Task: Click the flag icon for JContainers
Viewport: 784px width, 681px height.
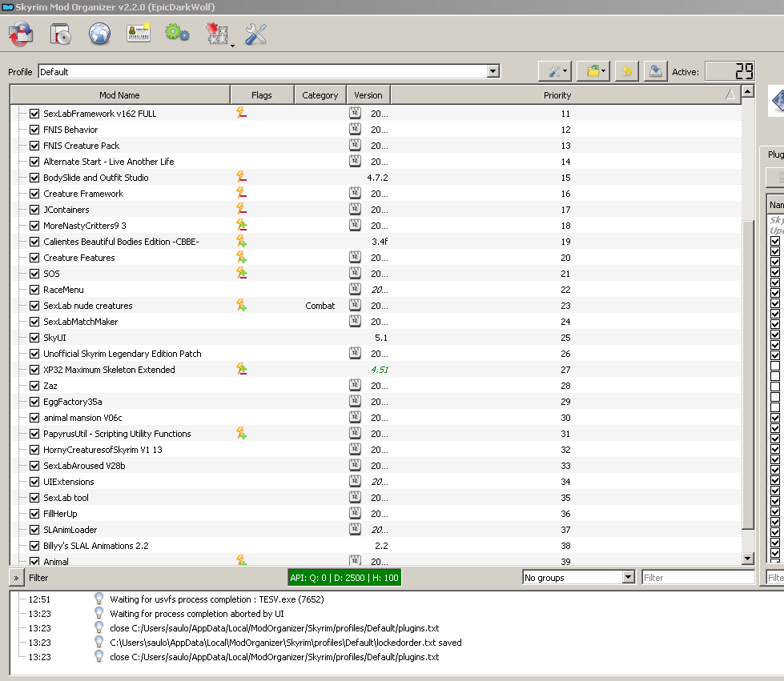Action: pos(242,209)
